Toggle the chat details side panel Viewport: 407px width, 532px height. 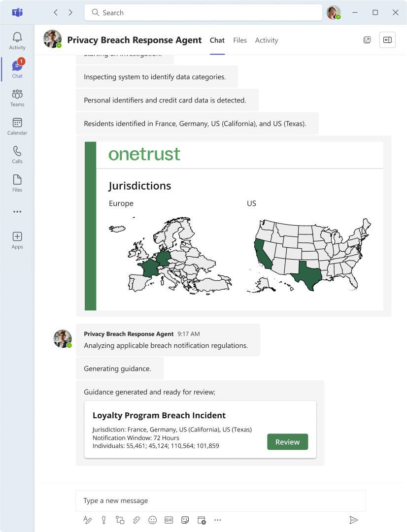tap(387, 40)
